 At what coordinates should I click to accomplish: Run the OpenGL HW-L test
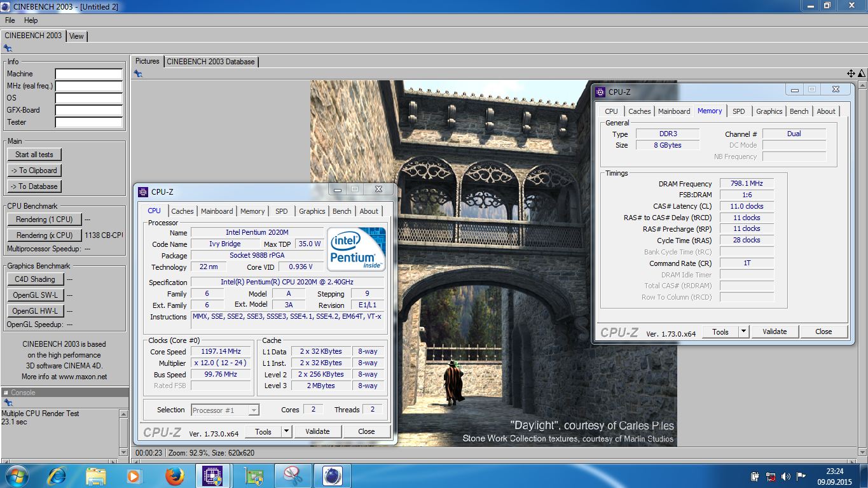[x=36, y=311]
